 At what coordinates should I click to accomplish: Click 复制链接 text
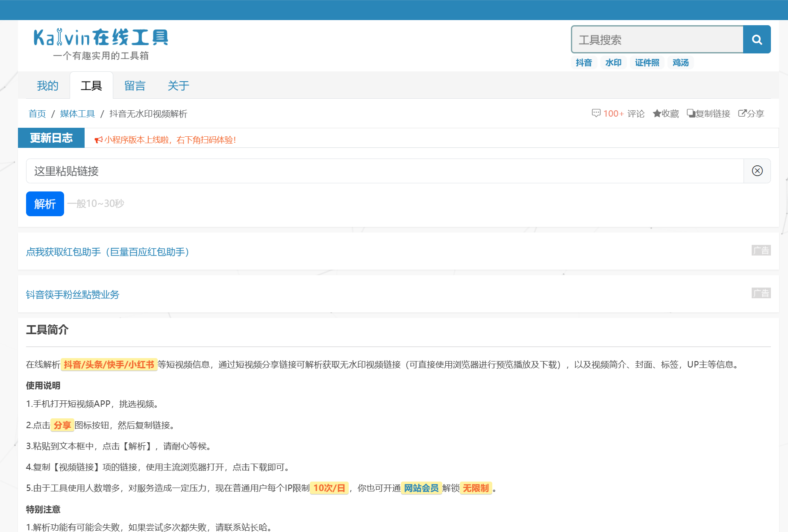pos(713,114)
